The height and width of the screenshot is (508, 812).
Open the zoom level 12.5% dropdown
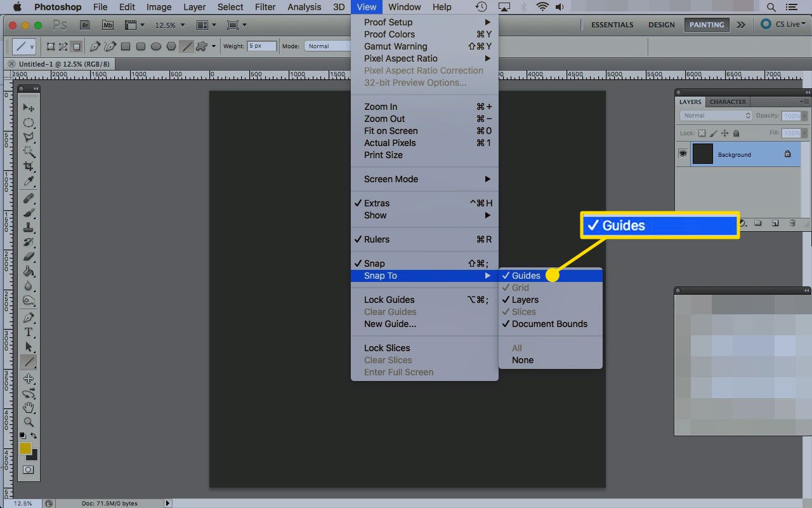coord(169,25)
